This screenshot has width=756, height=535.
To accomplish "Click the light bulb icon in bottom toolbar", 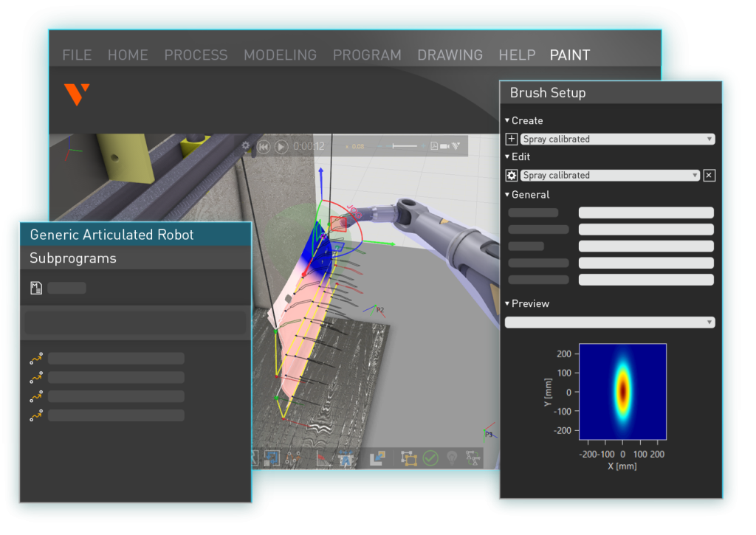I will [x=452, y=458].
